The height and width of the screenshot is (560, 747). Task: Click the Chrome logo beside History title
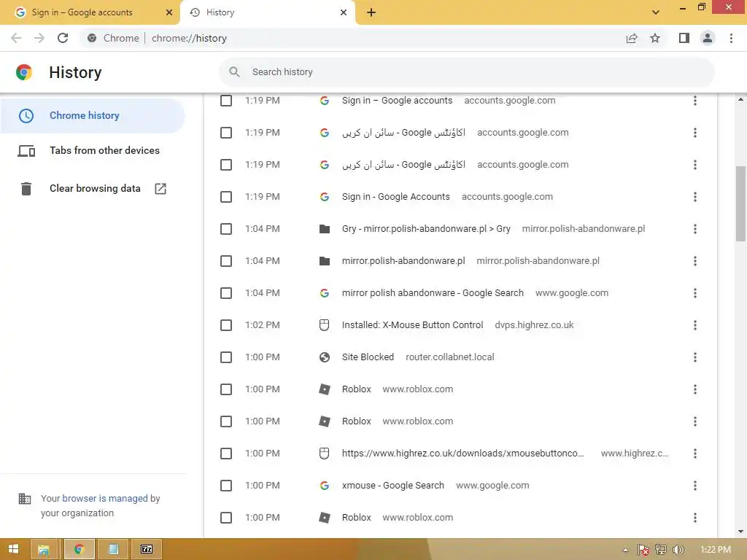24,72
